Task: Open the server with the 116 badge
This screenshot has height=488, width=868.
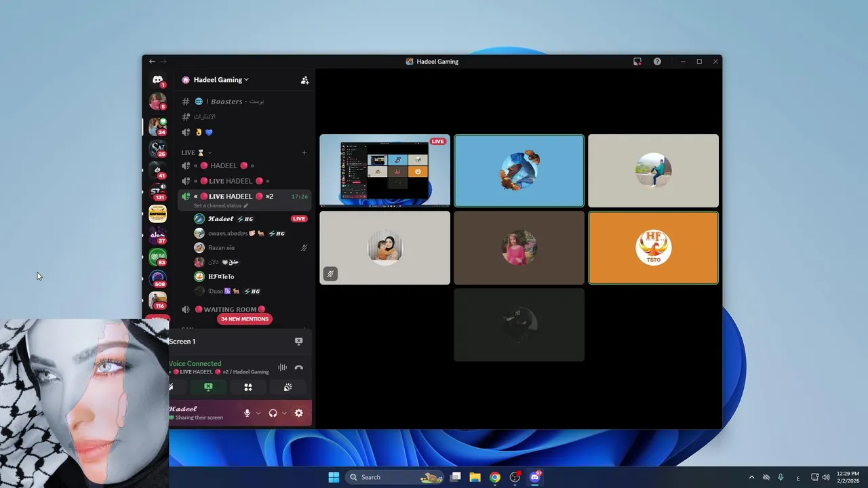Action: coord(157,300)
